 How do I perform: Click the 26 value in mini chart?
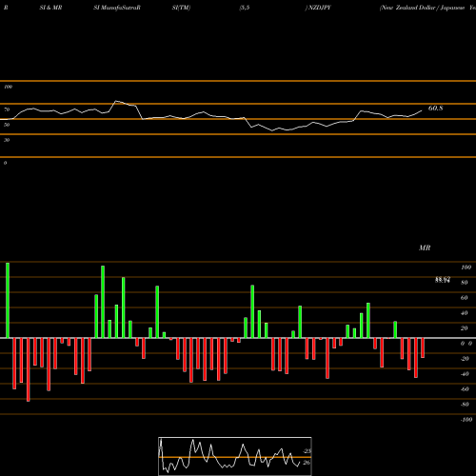[x=307, y=463]
